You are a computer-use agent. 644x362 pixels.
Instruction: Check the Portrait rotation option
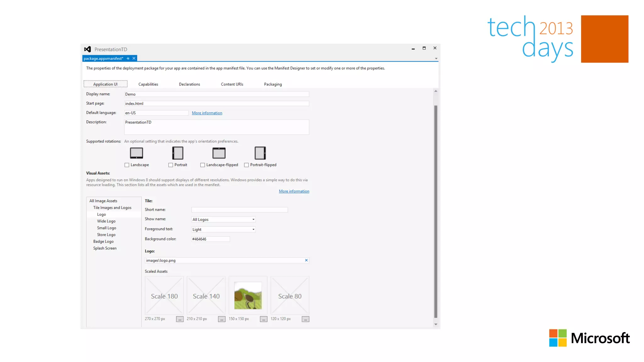click(x=171, y=165)
